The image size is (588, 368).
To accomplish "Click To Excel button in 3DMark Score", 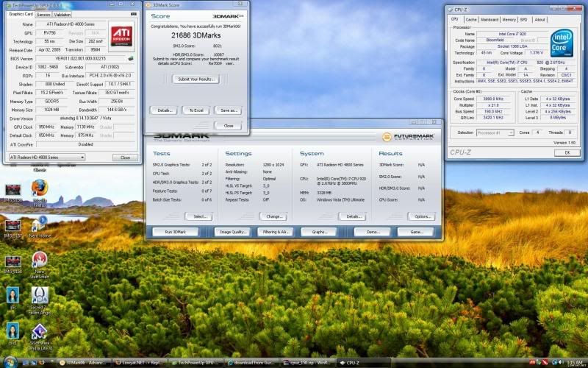I will coord(196,110).
